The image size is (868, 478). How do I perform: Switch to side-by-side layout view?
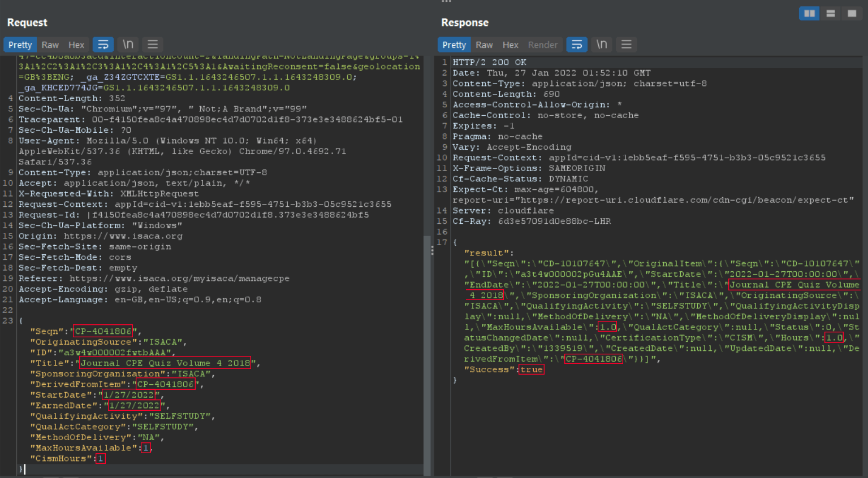(809, 14)
